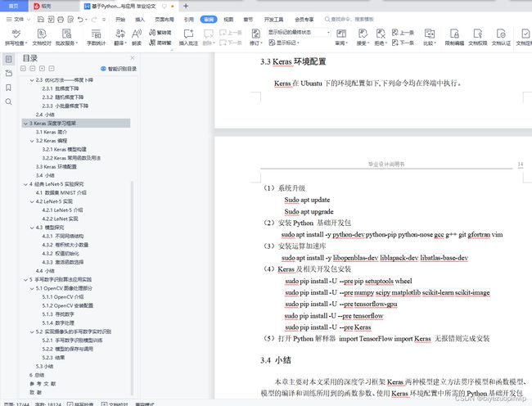Collapse the 4.2 LeNet-5 实现 section
532x406 pixels.
pyautogui.click(x=32, y=201)
